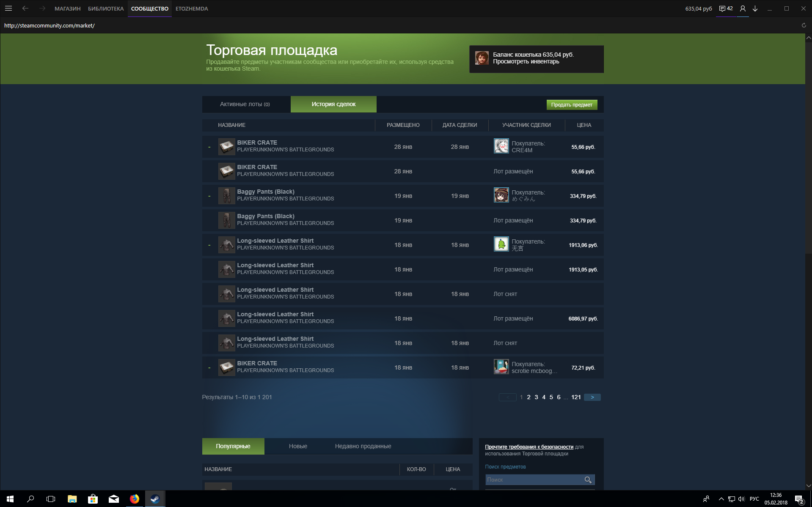Switch to Недавно проданные tab

[363, 446]
